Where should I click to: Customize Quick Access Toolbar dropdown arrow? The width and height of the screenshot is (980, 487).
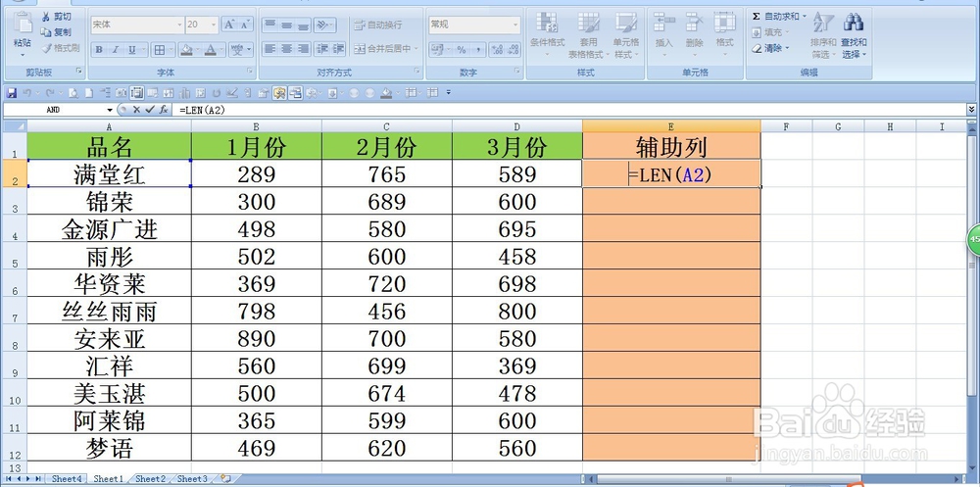(x=449, y=93)
